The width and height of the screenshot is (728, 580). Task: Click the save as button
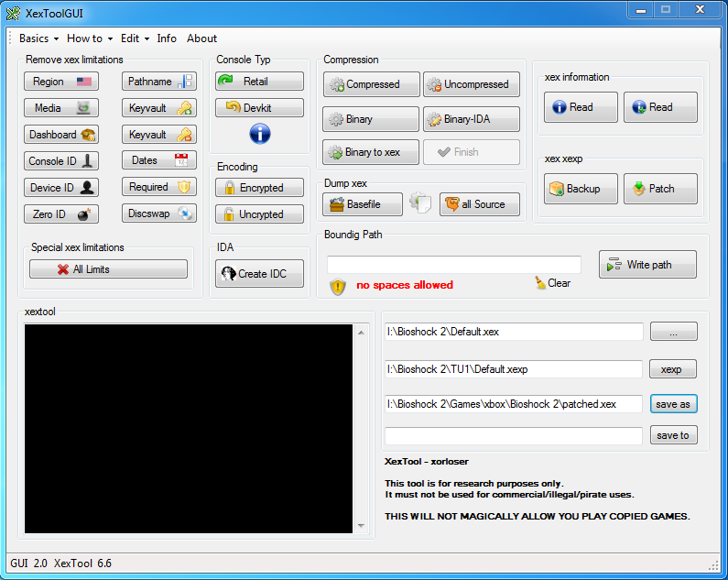[x=673, y=404]
